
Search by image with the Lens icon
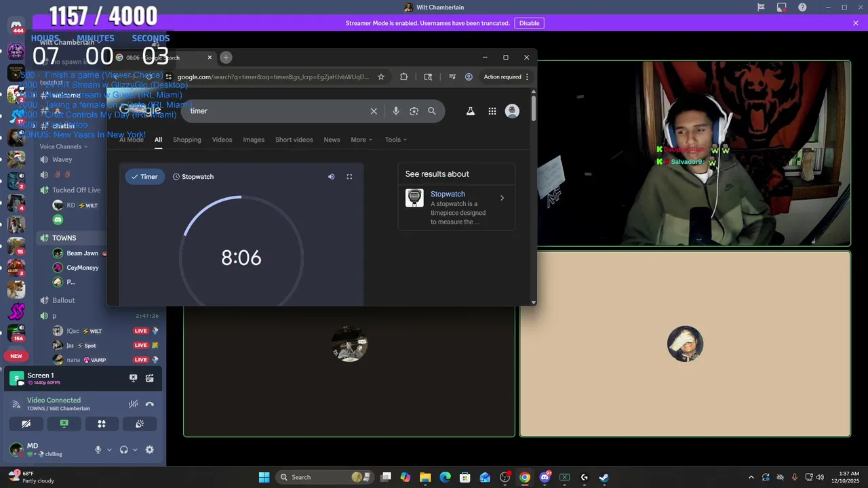point(414,111)
